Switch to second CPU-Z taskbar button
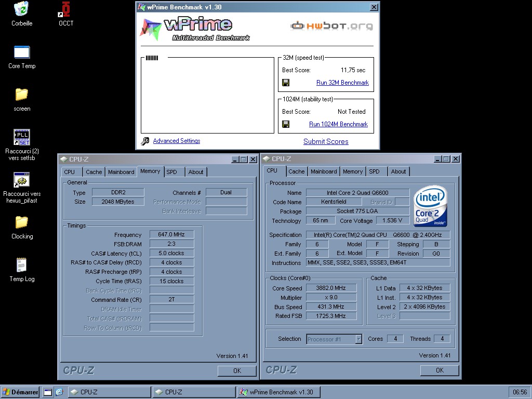Image resolution: width=532 pixels, height=399 pixels. pyautogui.click(x=194, y=392)
